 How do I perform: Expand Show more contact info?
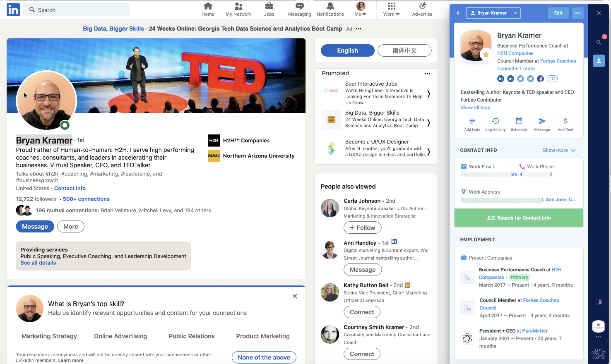coord(559,150)
